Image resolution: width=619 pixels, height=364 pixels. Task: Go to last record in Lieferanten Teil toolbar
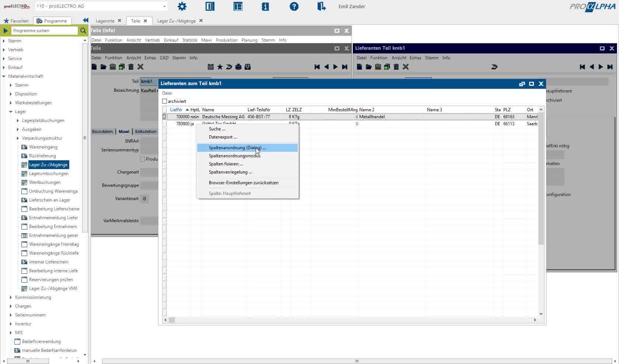610,67
